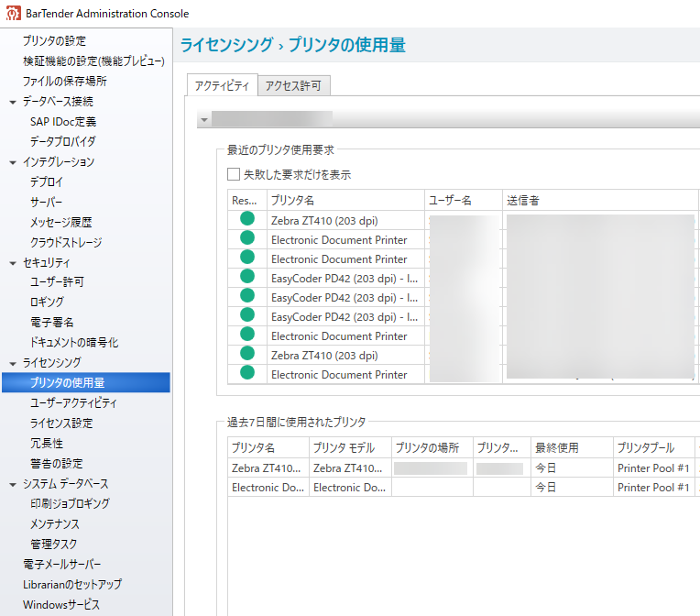Select デプロイ under インテグレーション
The height and width of the screenshot is (616, 700).
(47, 181)
